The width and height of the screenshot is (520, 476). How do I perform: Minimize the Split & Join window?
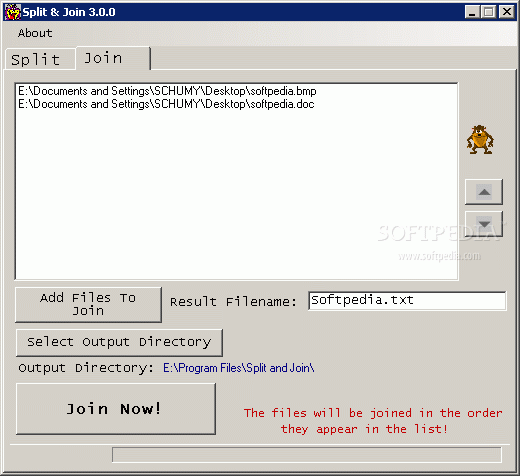point(472,12)
